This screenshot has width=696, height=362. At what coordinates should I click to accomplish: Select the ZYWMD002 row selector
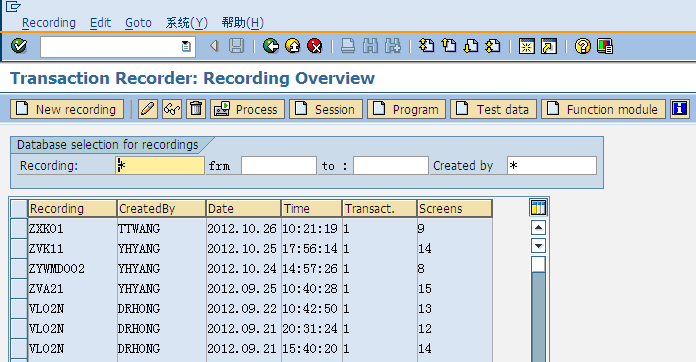click(x=19, y=268)
